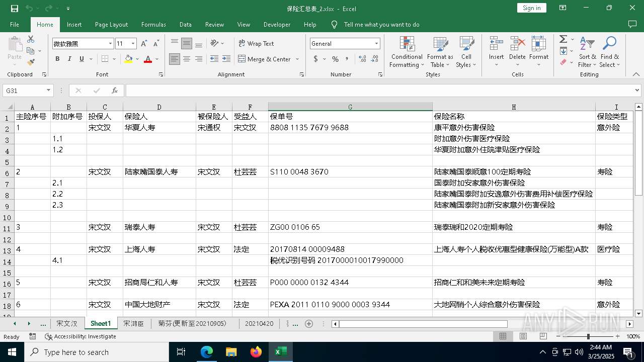644x362 pixels.
Task: Open Cell Styles gallery
Action: click(x=467, y=52)
